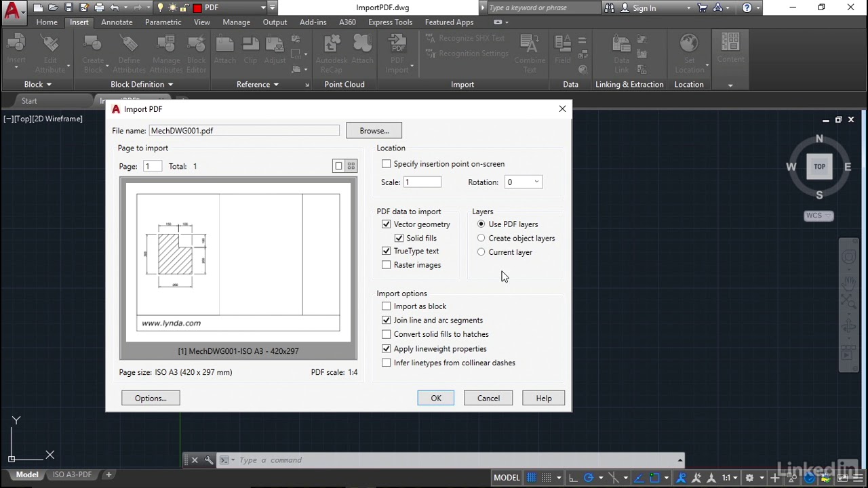This screenshot has width=868, height=488.
Task: Open the Parametric ribbon tab
Action: pos(163,22)
